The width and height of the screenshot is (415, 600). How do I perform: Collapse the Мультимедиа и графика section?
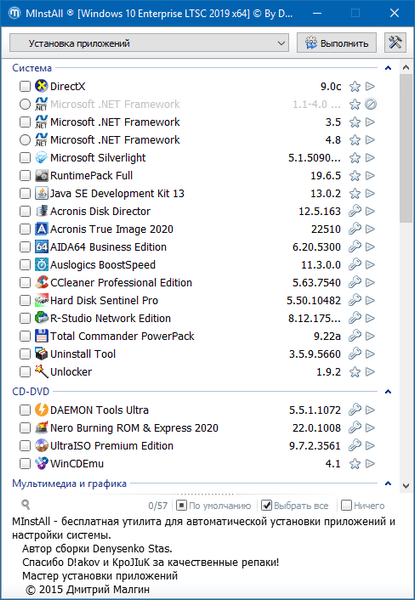(388, 484)
